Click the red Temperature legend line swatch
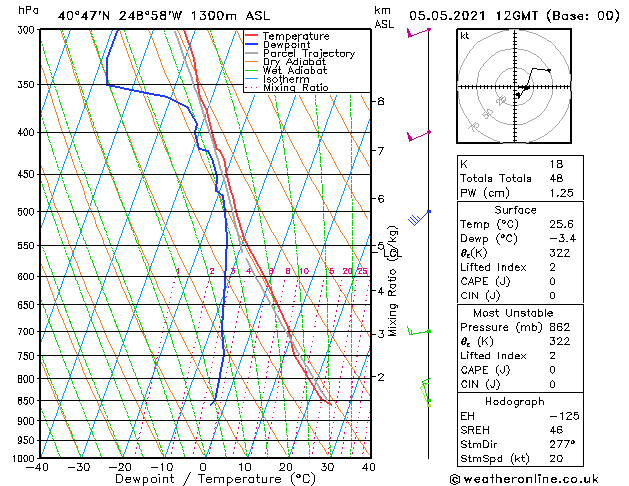The image size is (629, 486). tap(252, 36)
